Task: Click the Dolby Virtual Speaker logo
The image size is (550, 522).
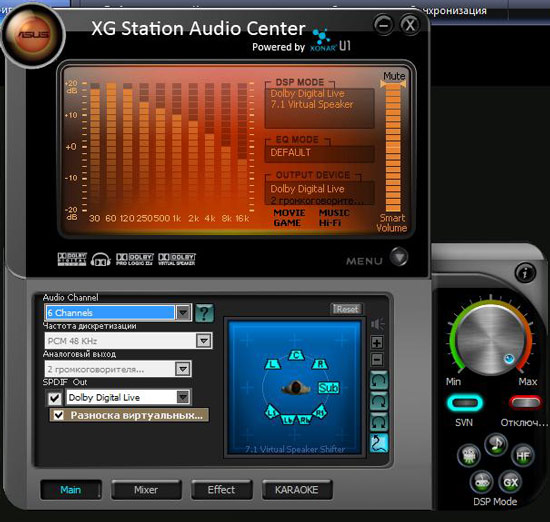Action: click(x=177, y=259)
